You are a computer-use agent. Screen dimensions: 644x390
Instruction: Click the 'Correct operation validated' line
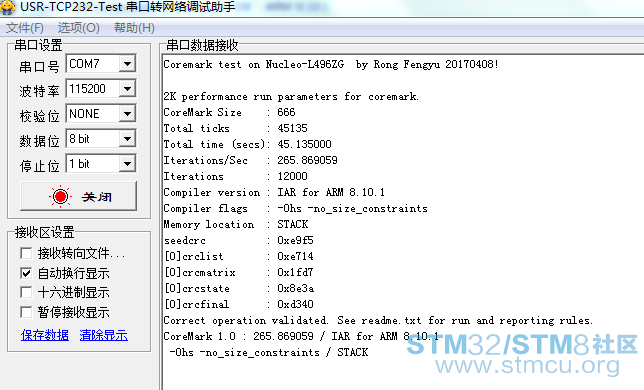378,320
